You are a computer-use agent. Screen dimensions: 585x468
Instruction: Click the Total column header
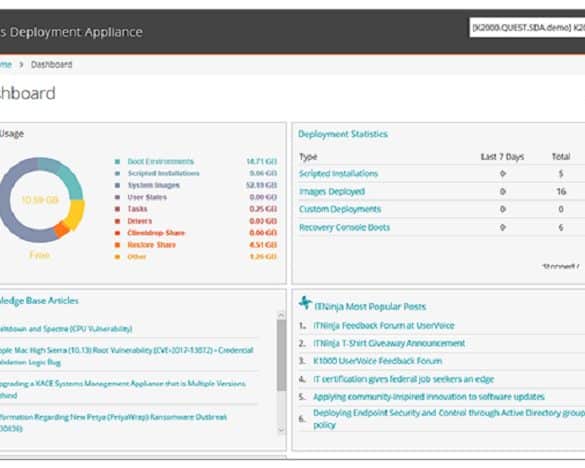click(561, 157)
